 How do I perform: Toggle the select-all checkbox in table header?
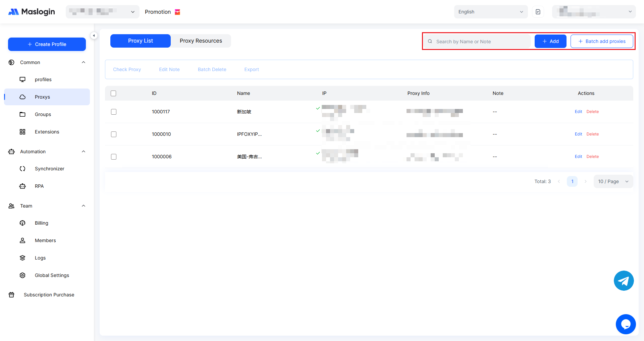click(113, 93)
